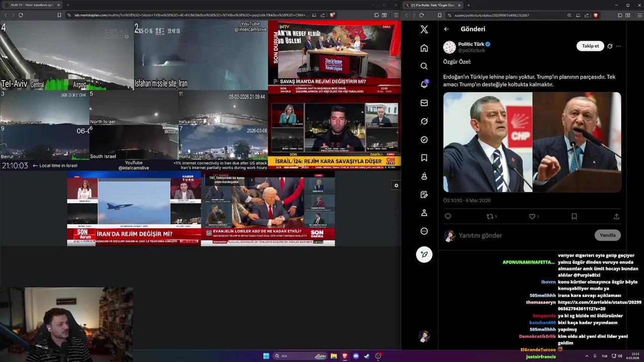Image resolution: width=644 pixels, height=362 pixels.
Task: Expand system tray hidden icons
Action: click(587, 356)
